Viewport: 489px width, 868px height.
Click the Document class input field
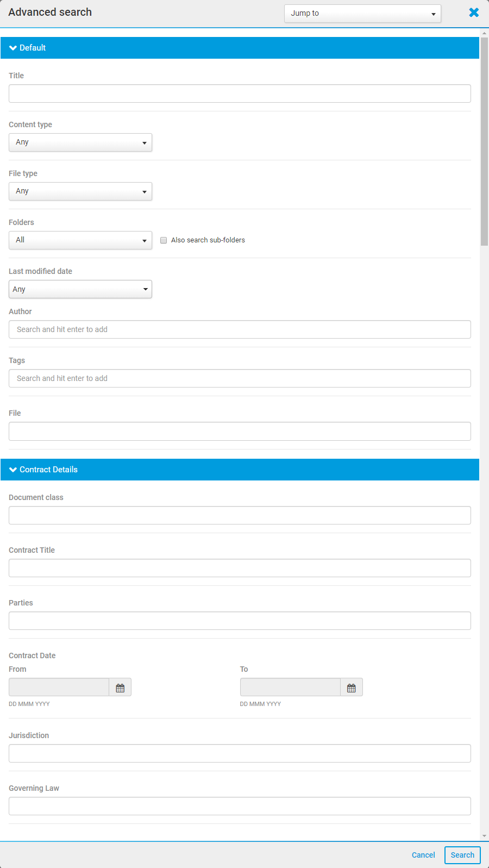(x=240, y=515)
